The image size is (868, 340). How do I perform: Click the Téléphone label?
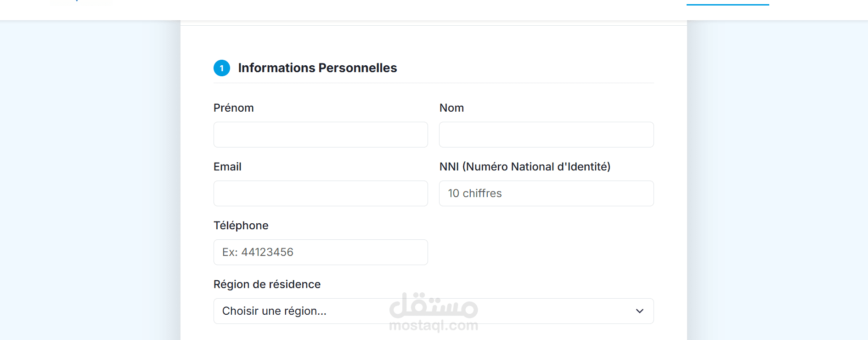tap(241, 225)
